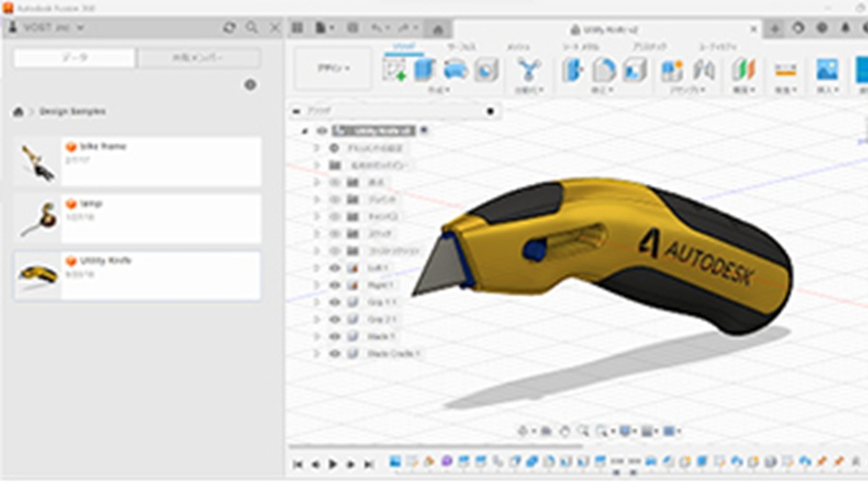This screenshot has width=868, height=488.
Task: Select the Create Form tool icon
Action: click(x=455, y=70)
